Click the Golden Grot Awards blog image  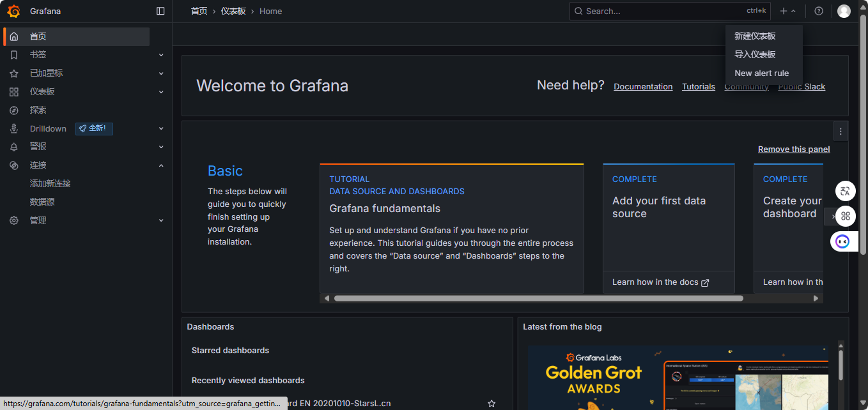(x=678, y=377)
